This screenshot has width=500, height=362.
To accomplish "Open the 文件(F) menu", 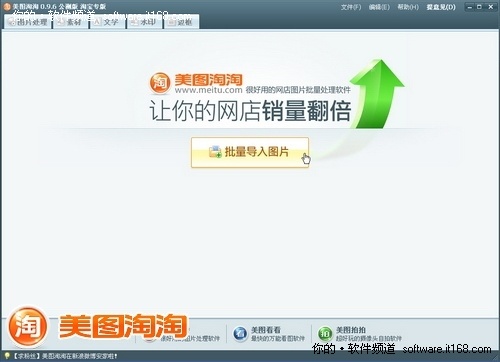I will (x=351, y=7).
